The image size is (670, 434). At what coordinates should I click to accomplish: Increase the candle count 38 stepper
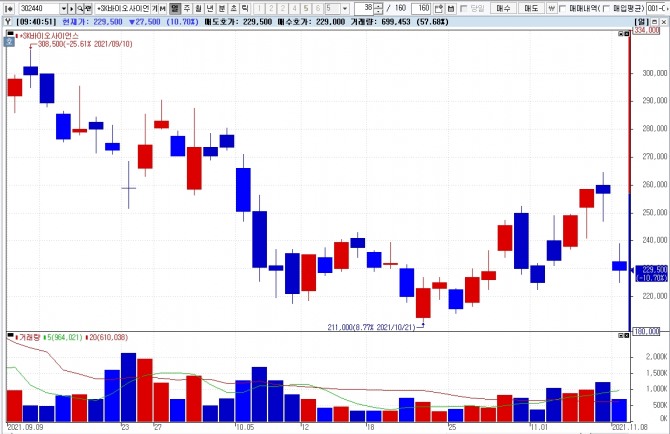pos(379,6)
